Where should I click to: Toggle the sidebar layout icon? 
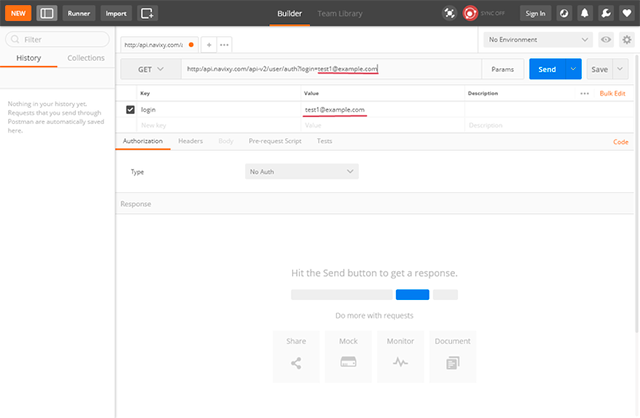(x=47, y=13)
